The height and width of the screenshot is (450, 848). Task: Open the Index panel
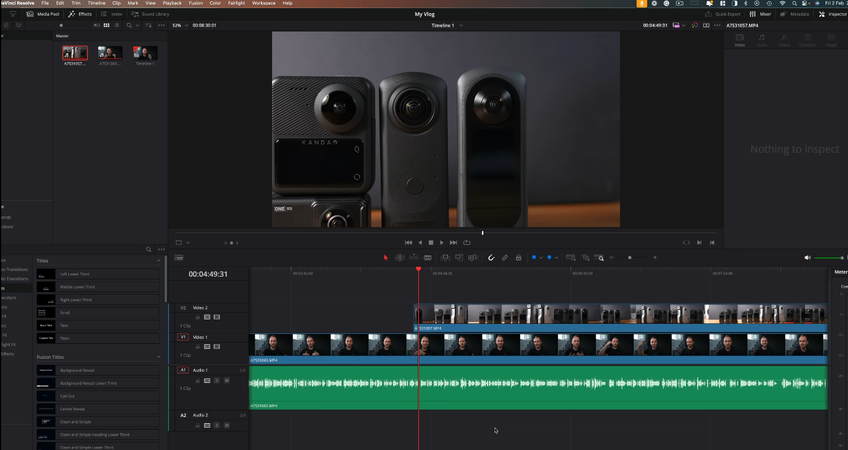pyautogui.click(x=112, y=14)
